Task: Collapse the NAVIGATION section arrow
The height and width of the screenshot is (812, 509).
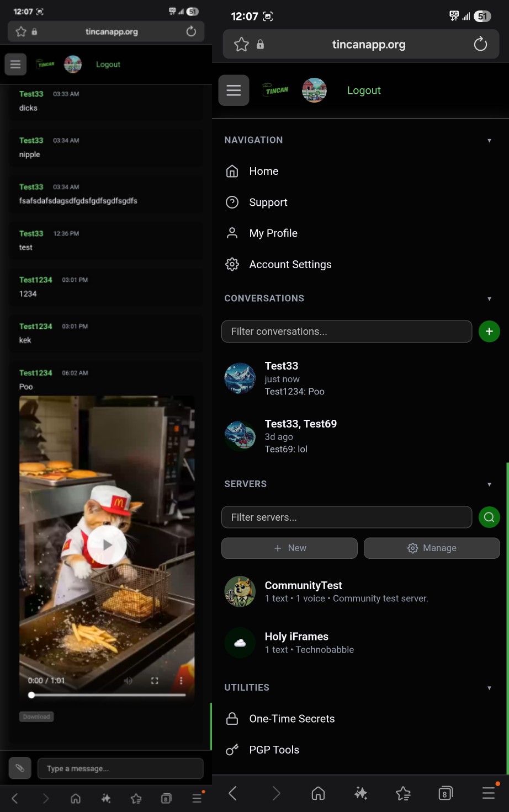Action: (x=489, y=141)
